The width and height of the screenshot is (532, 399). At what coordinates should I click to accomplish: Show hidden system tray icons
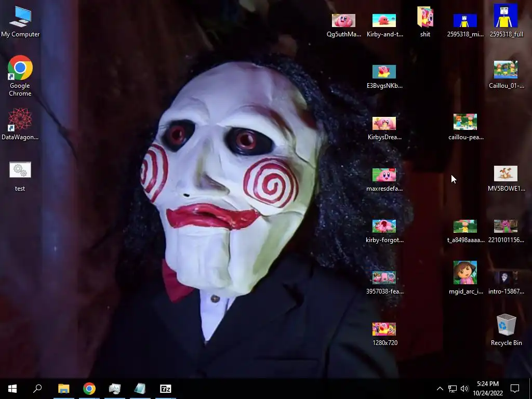pyautogui.click(x=440, y=389)
